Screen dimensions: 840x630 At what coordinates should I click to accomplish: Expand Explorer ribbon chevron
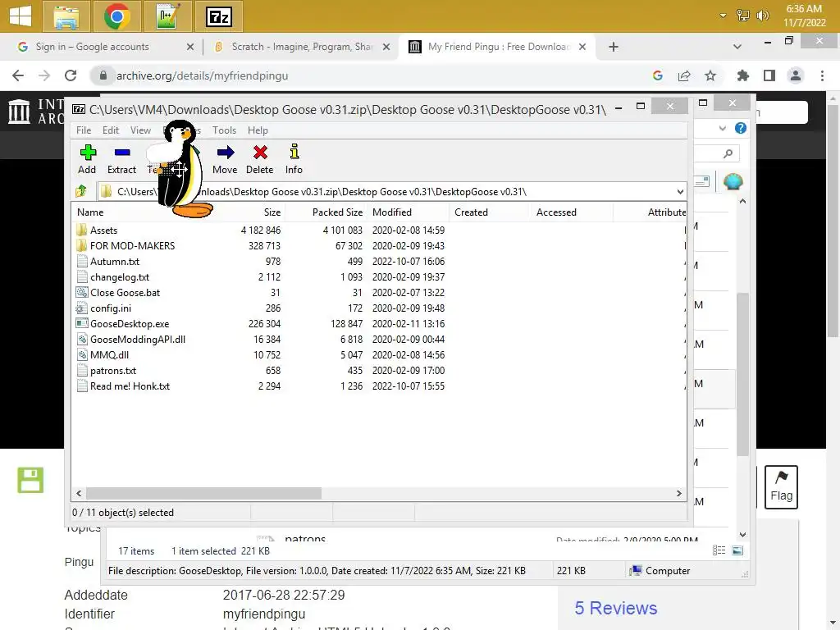click(x=723, y=128)
